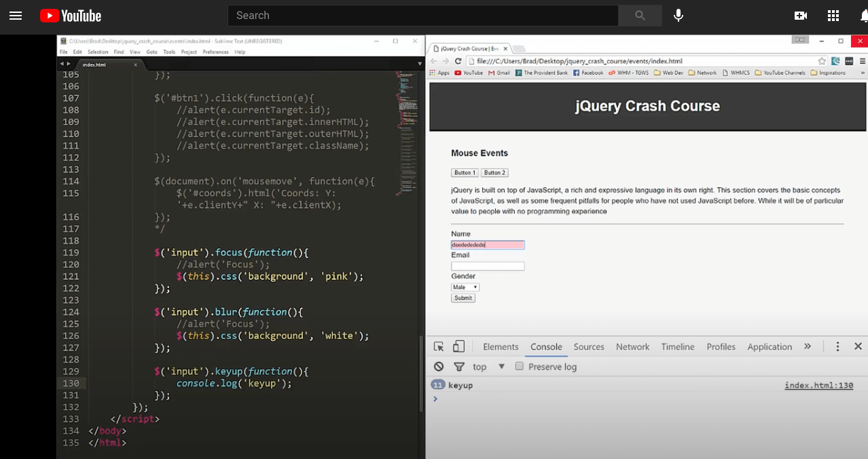Switch to the Network tab in DevTools
The image size is (868, 459).
coord(632,346)
